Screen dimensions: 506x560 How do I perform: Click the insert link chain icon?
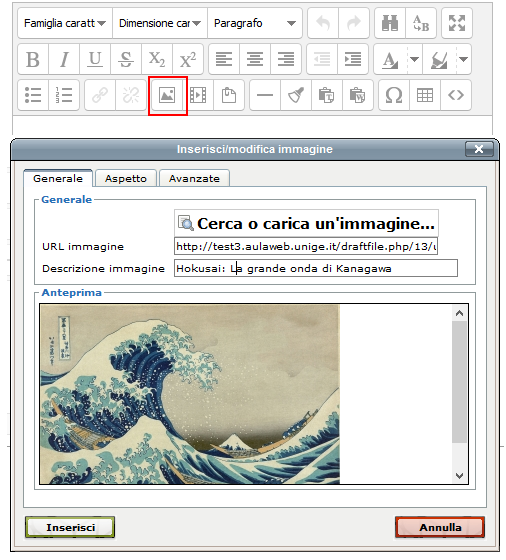click(x=100, y=95)
